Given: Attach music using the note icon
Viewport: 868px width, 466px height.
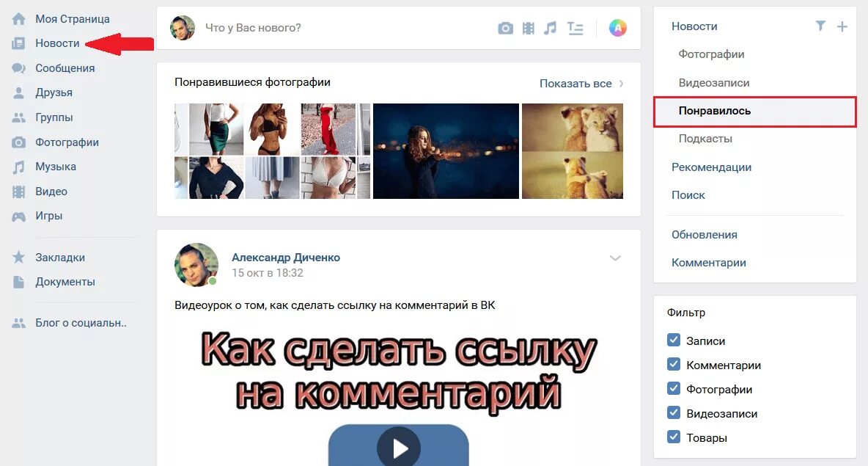Looking at the screenshot, I should coord(550,29).
